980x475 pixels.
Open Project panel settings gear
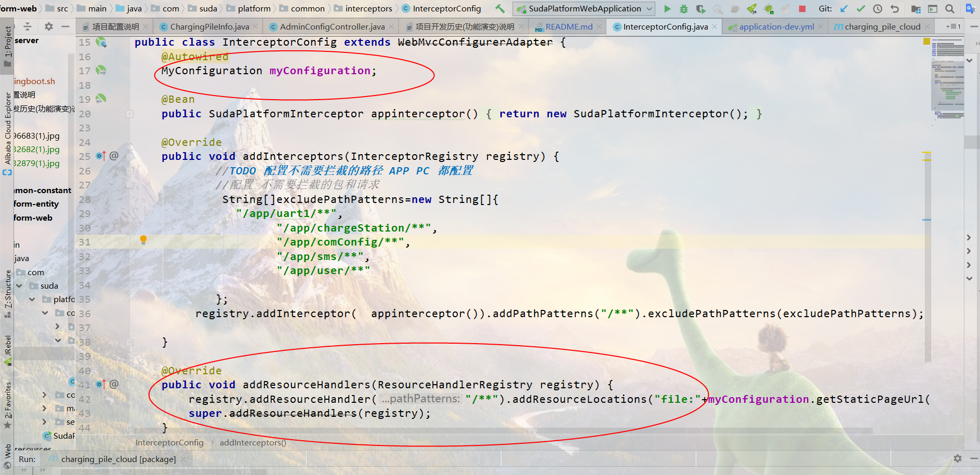click(x=48, y=26)
